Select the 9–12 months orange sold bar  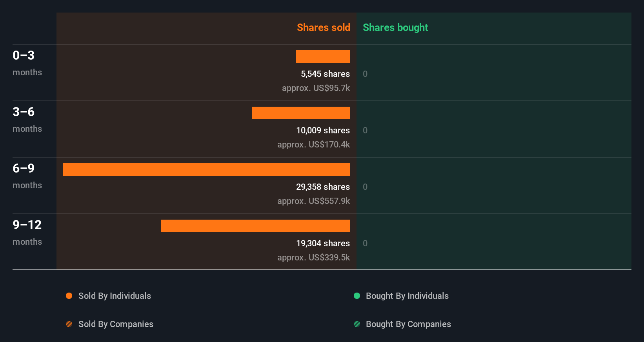click(x=256, y=226)
